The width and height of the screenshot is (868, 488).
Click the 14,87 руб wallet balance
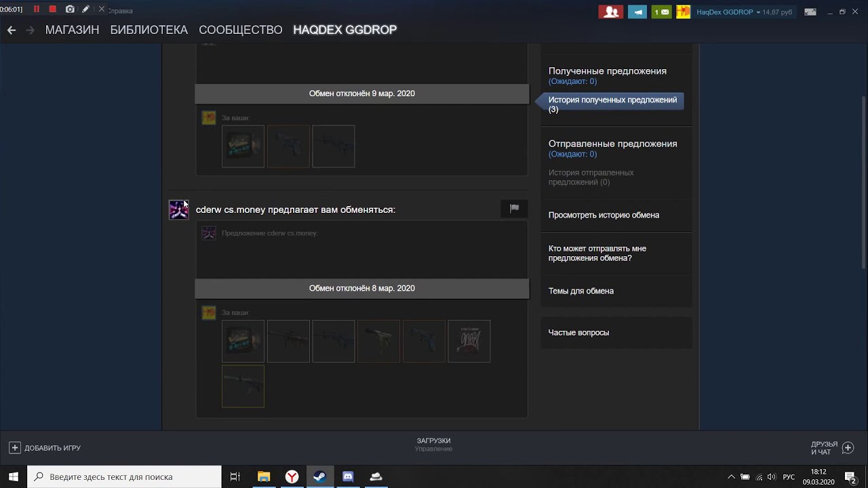(777, 12)
